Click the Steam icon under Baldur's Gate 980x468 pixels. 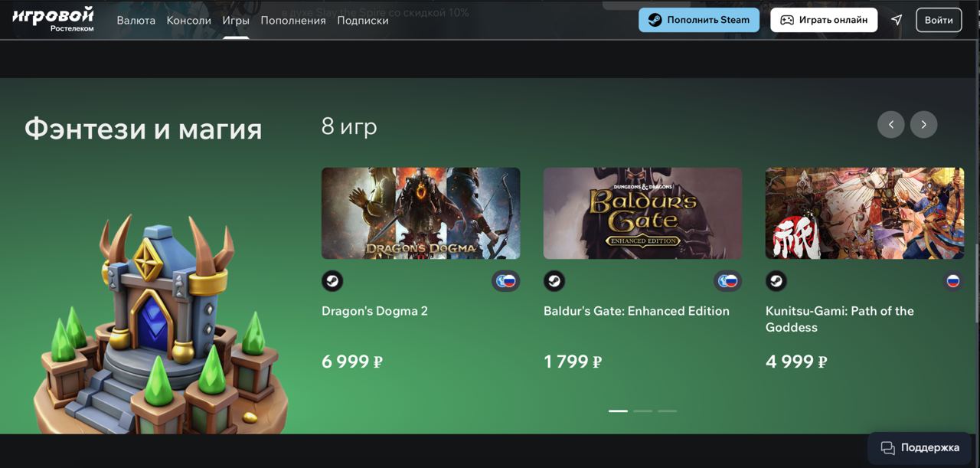(x=554, y=281)
